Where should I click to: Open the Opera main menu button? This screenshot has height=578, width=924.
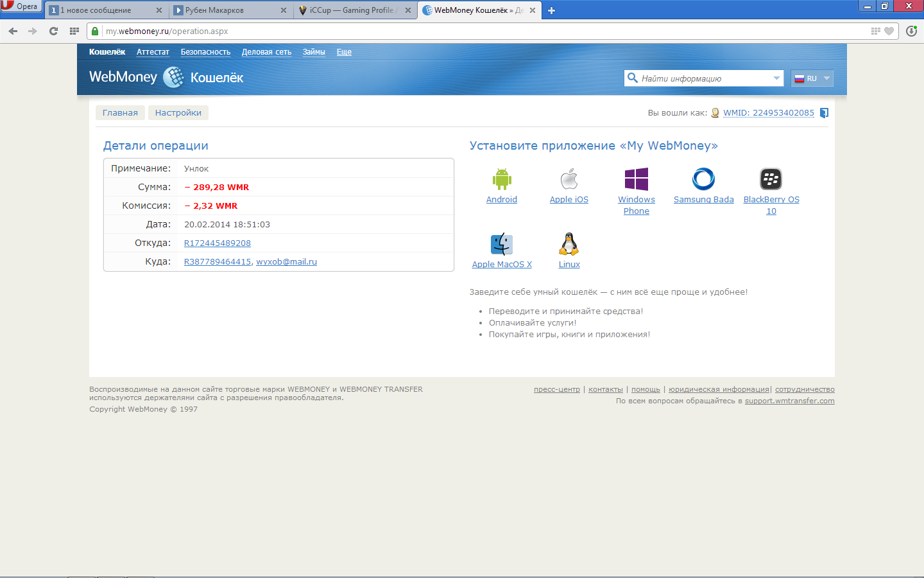coord(21,6)
